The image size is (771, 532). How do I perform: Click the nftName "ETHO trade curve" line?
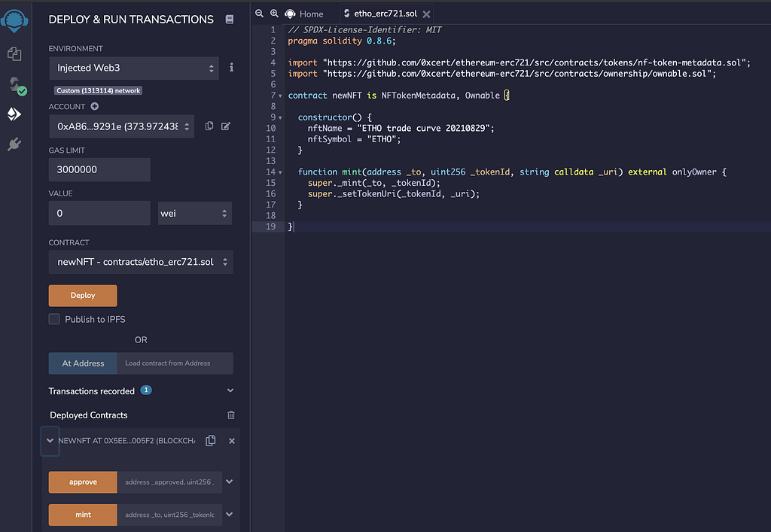tap(401, 128)
